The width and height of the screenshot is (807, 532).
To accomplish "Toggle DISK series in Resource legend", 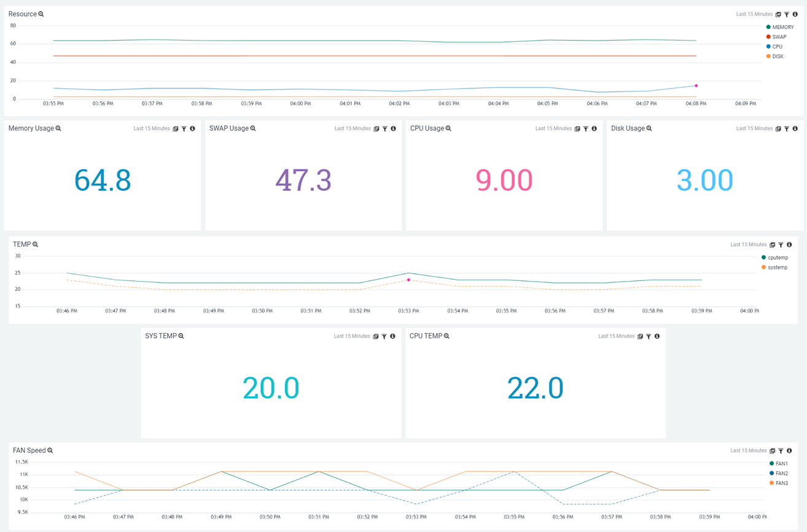I will pyautogui.click(x=775, y=56).
